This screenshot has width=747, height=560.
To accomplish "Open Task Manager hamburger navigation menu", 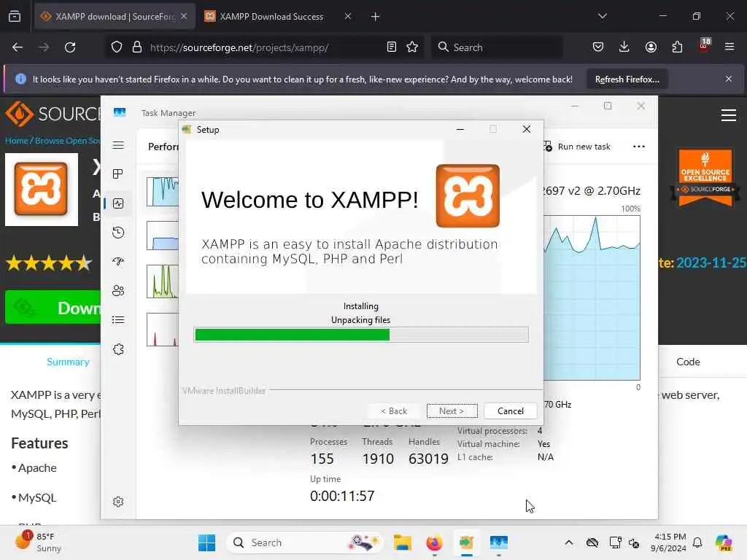I will (x=118, y=145).
